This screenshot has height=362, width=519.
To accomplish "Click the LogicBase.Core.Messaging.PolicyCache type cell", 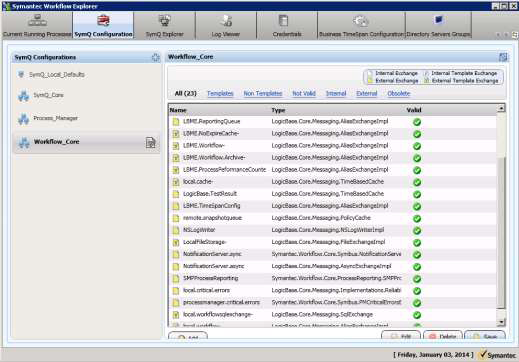I will (x=321, y=218).
